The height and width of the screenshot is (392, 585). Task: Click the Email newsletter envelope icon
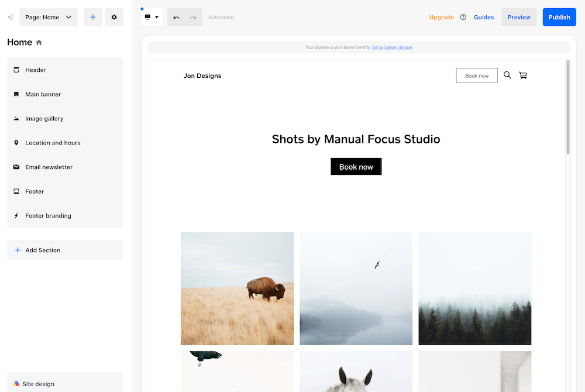click(x=16, y=167)
